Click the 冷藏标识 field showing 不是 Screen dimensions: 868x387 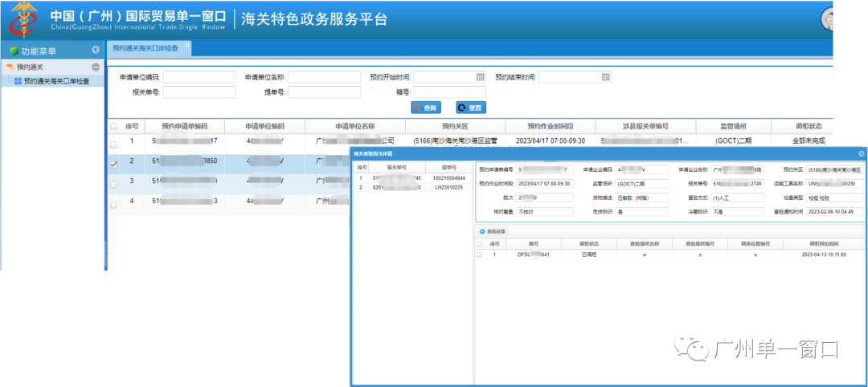[737, 212]
